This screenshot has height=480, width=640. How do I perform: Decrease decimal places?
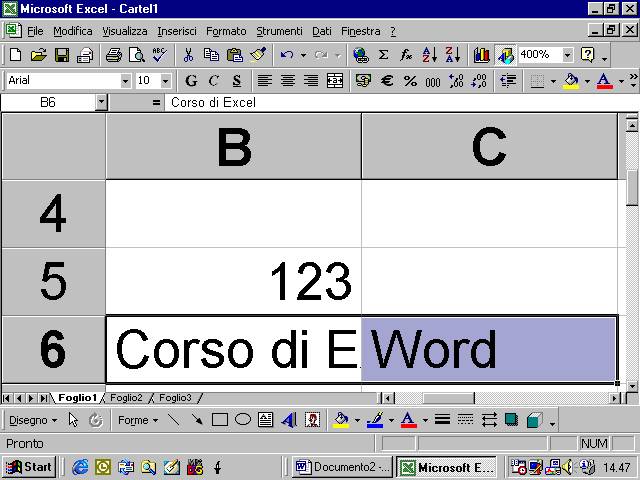tap(479, 80)
